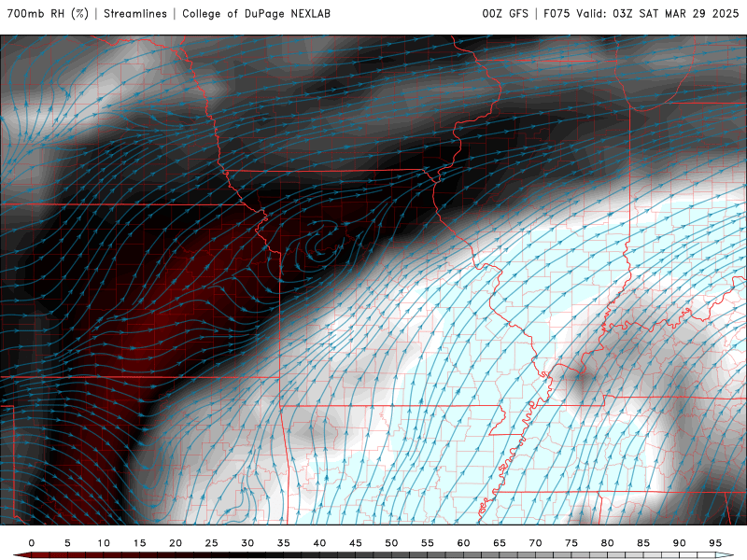
Task: Click the 75 label on the color scale
Action: (x=571, y=543)
